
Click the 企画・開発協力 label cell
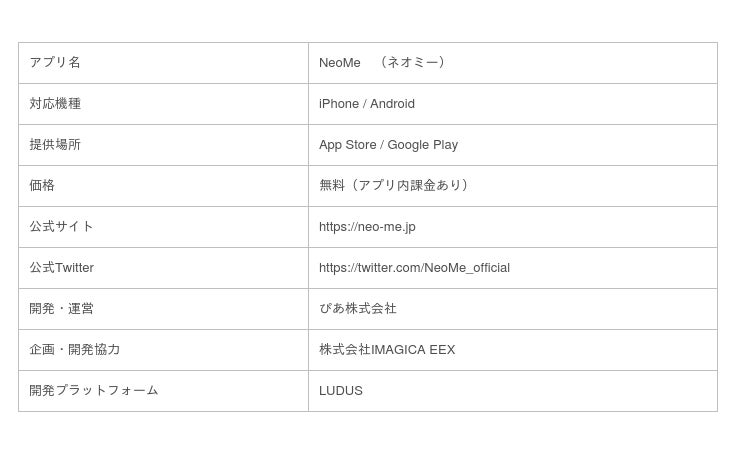click(x=75, y=350)
